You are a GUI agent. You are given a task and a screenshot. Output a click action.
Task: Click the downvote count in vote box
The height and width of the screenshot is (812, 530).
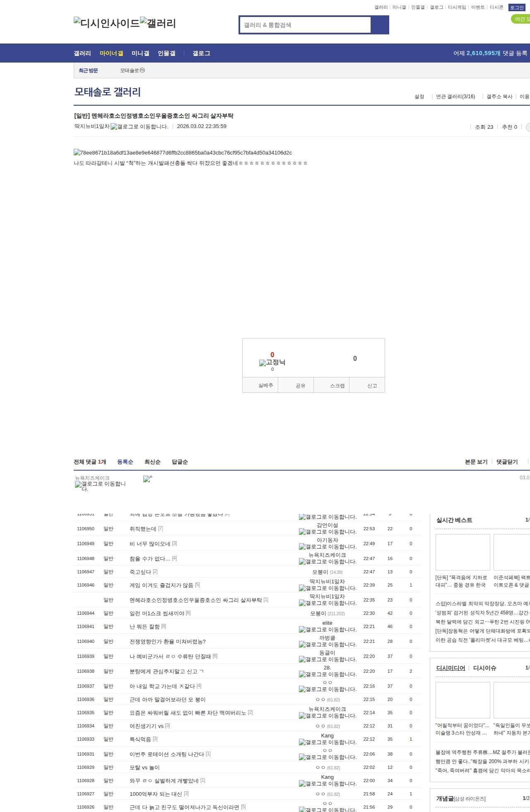355,358
